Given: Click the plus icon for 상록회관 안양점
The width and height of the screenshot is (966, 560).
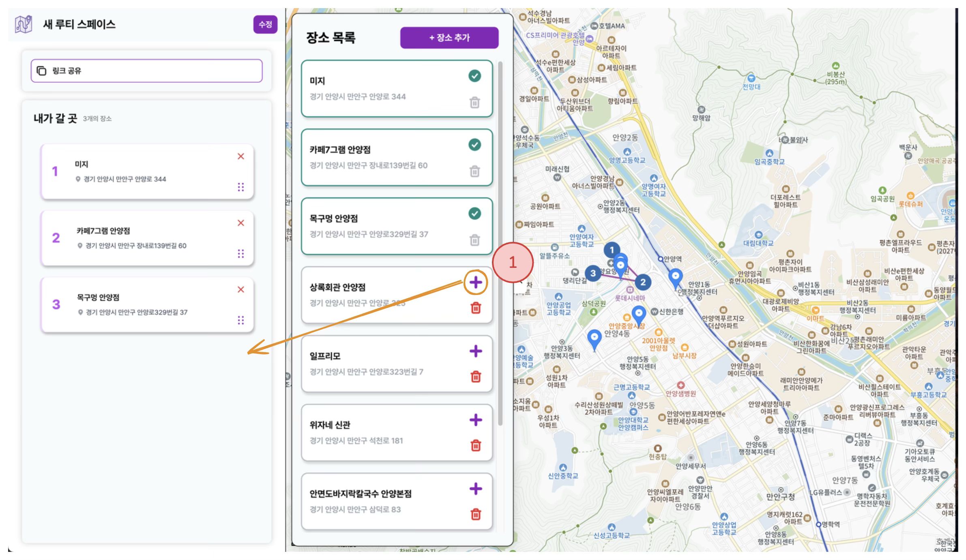Looking at the screenshot, I should (475, 282).
